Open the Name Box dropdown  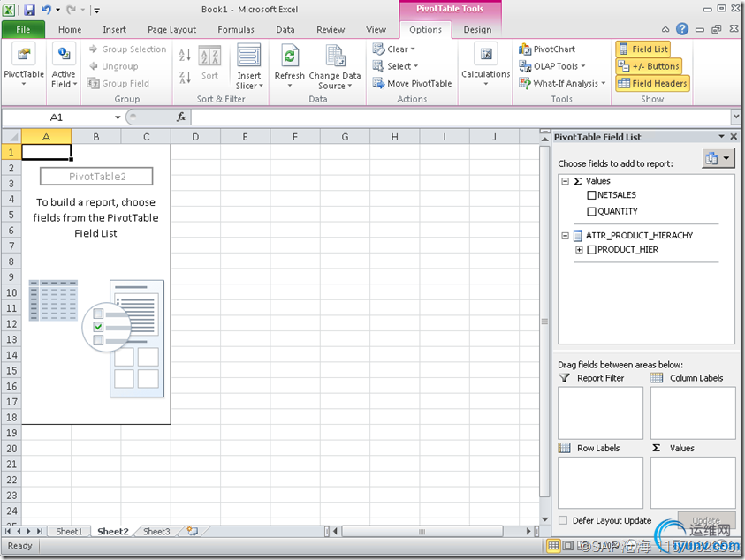(118, 117)
